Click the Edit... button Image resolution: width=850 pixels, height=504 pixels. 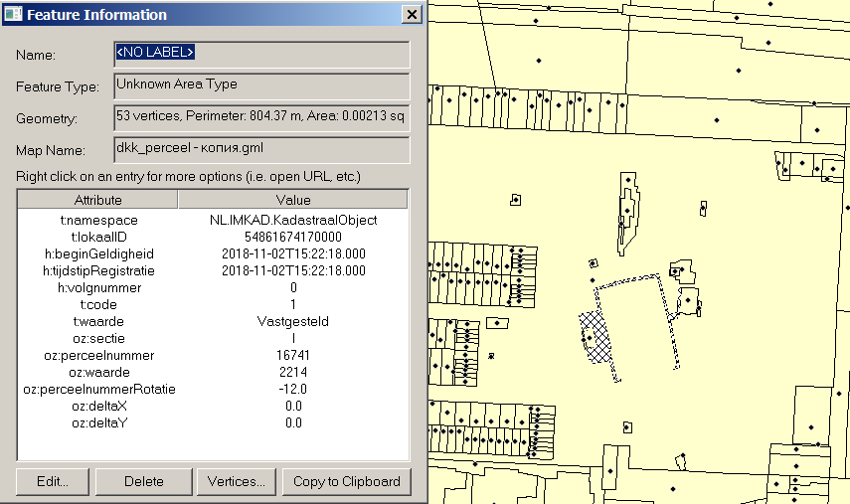tap(52, 481)
